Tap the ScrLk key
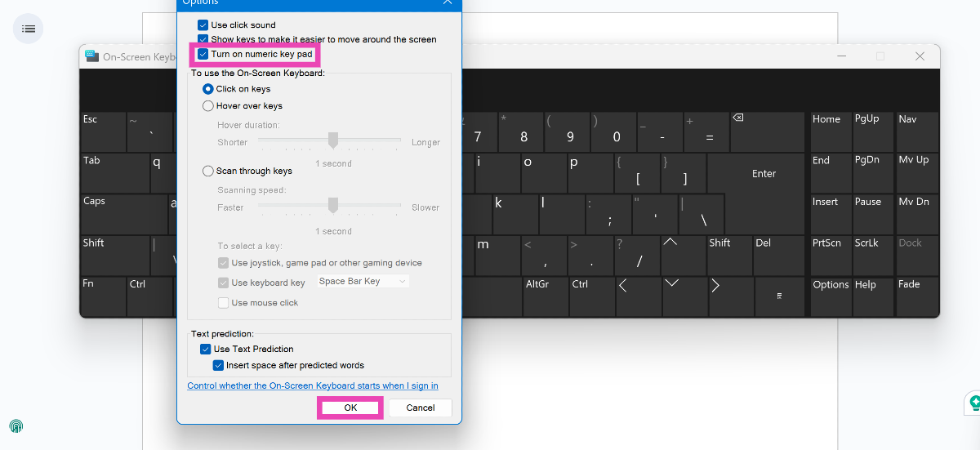 point(872,255)
